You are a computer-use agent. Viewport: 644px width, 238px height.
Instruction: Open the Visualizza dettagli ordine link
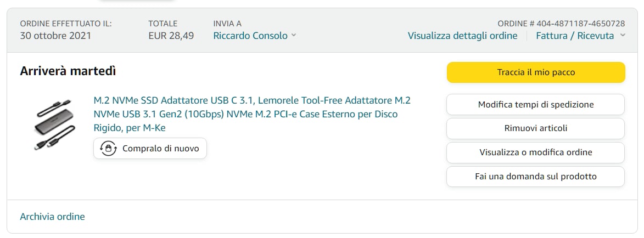[462, 36]
